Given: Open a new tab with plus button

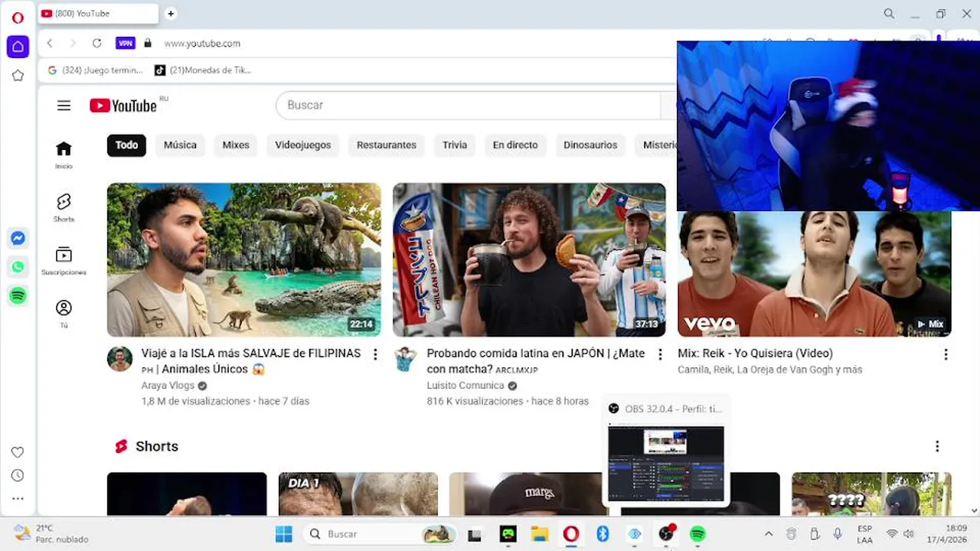Looking at the screenshot, I should coord(171,13).
